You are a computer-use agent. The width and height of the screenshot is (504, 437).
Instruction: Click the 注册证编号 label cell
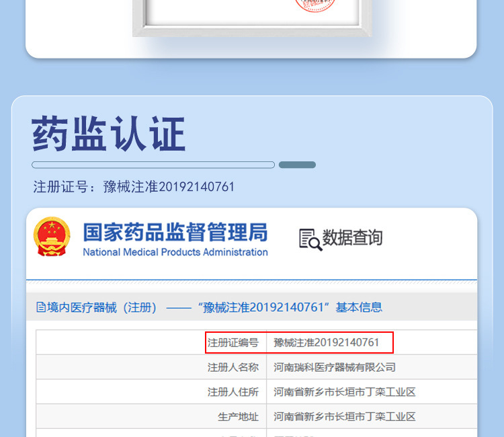pos(233,342)
